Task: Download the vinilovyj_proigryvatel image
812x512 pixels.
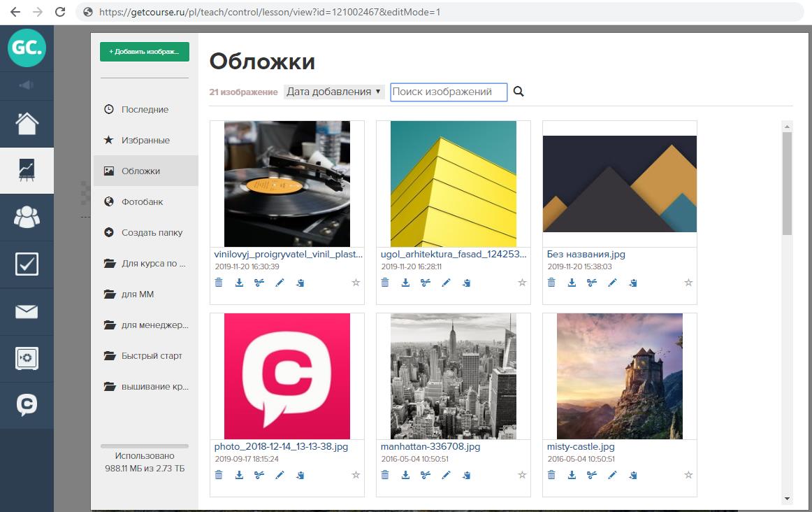Action: [239, 283]
